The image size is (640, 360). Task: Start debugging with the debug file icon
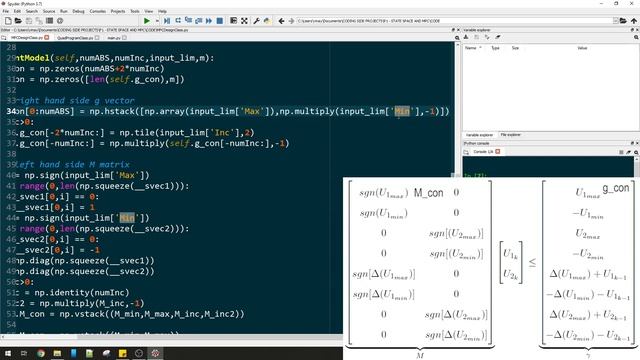coord(167,21)
